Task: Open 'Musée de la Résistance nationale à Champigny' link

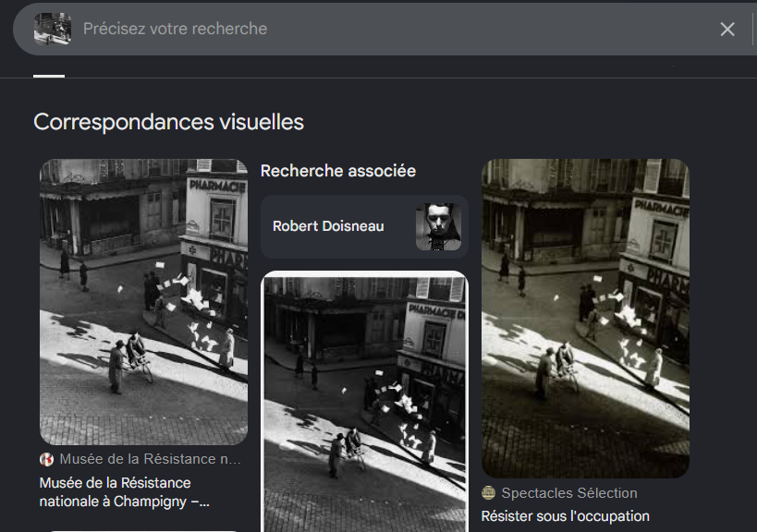Action: [x=125, y=492]
